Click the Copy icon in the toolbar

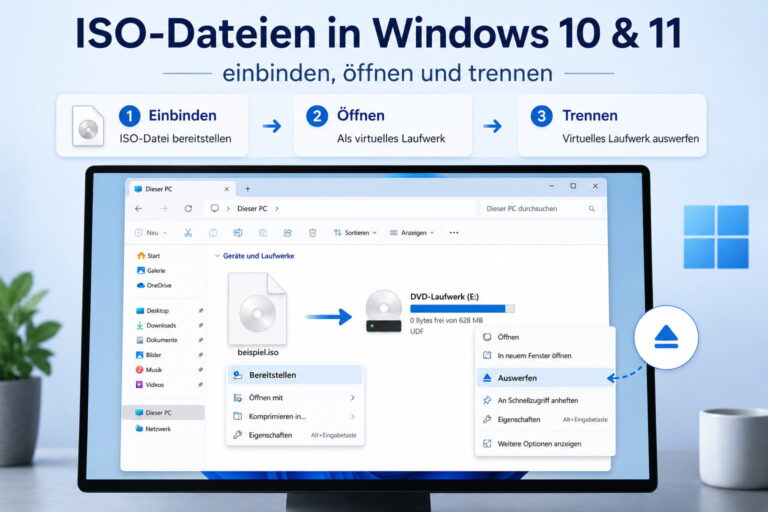(213, 233)
